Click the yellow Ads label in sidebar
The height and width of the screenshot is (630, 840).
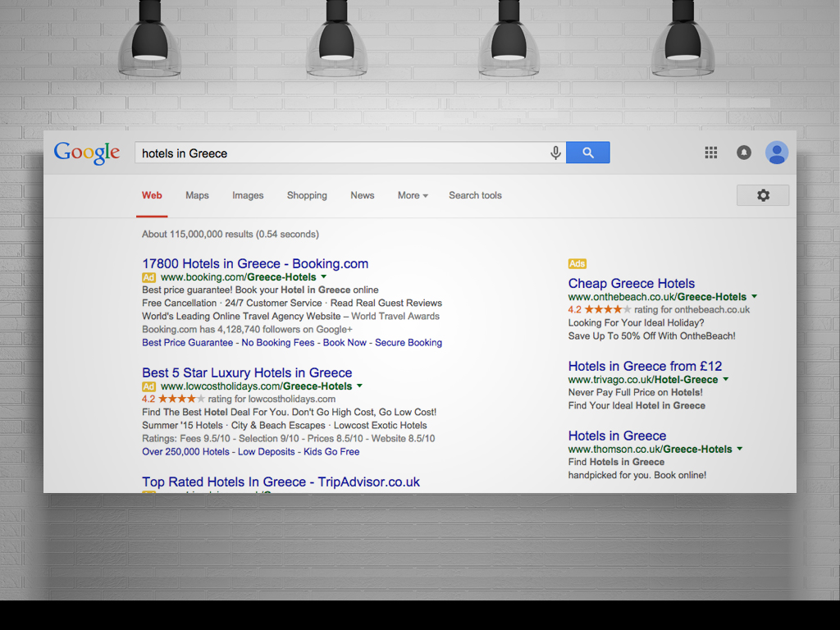(x=577, y=263)
